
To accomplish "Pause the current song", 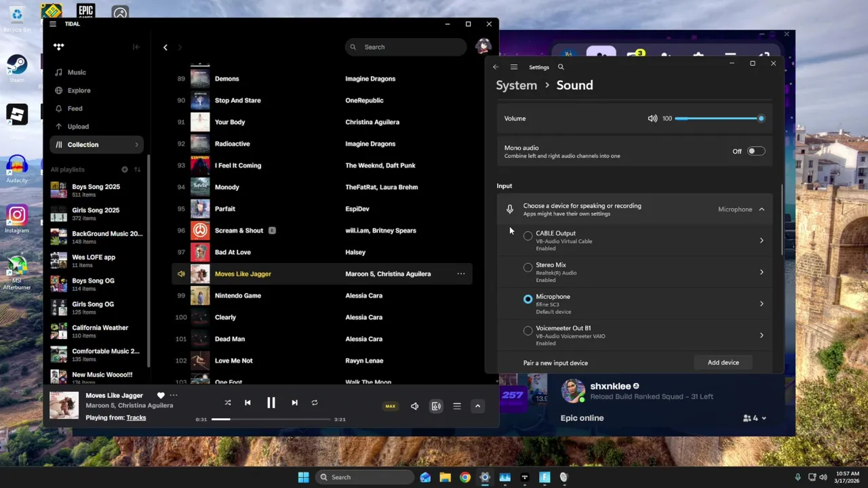I will [271, 403].
